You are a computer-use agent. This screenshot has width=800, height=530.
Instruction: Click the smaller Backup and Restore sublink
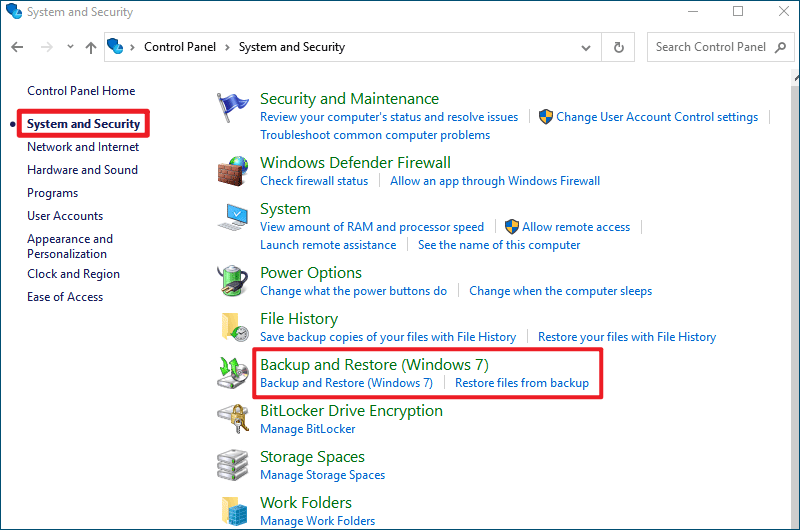(x=346, y=383)
